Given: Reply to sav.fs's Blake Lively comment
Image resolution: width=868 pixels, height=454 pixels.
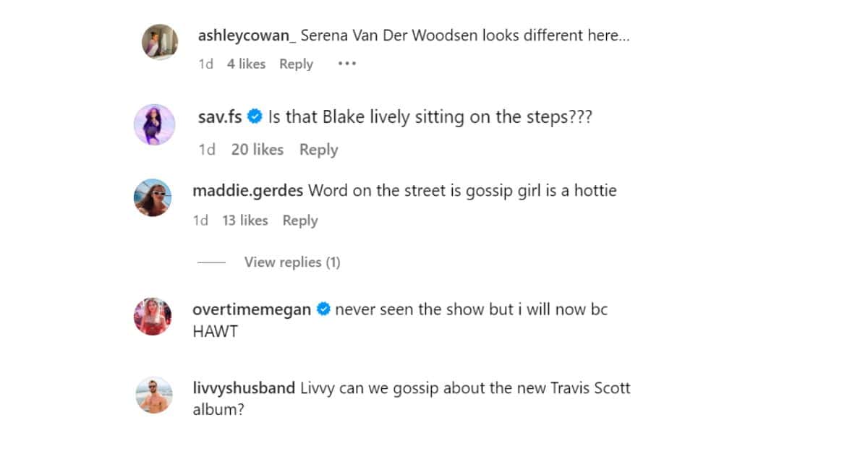Looking at the screenshot, I should (318, 150).
